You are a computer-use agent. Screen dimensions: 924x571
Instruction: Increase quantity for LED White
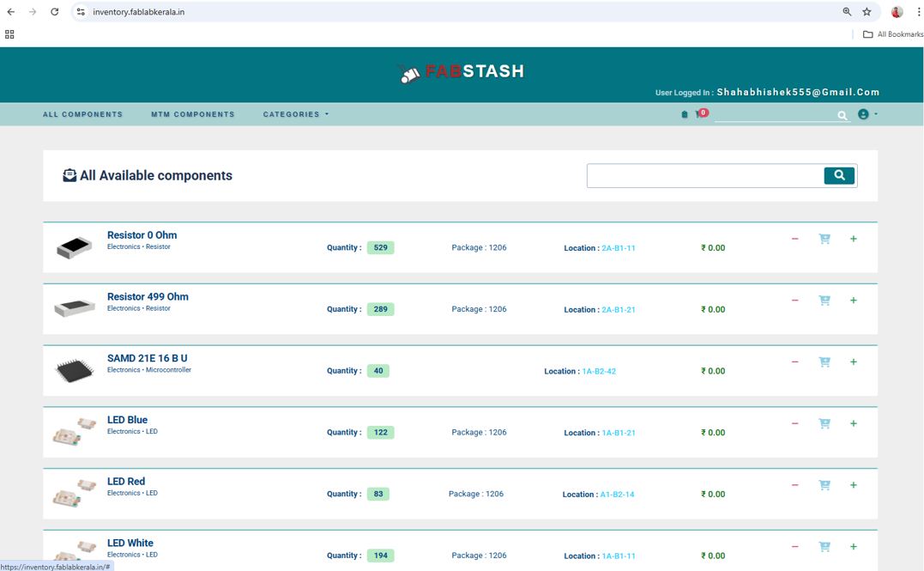click(x=854, y=547)
